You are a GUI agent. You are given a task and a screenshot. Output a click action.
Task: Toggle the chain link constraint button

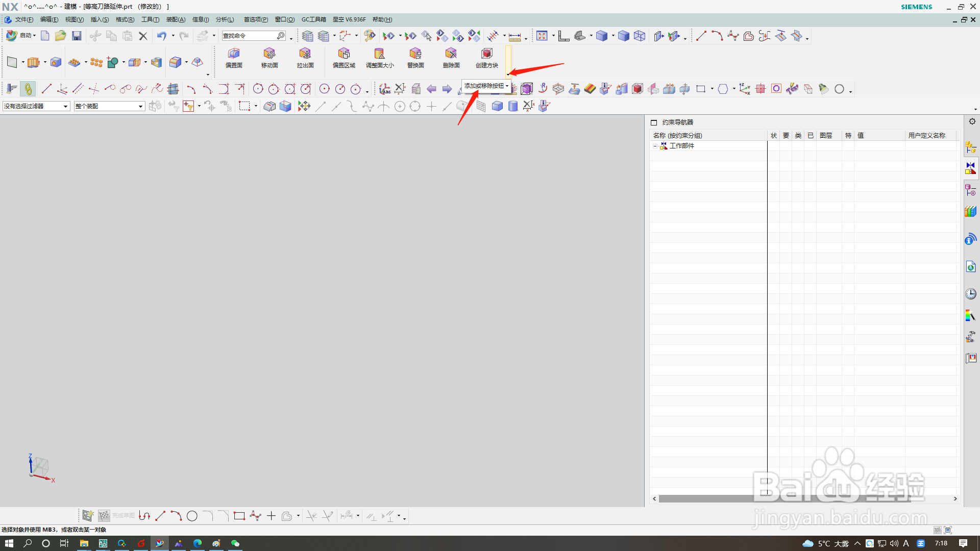(x=28, y=89)
